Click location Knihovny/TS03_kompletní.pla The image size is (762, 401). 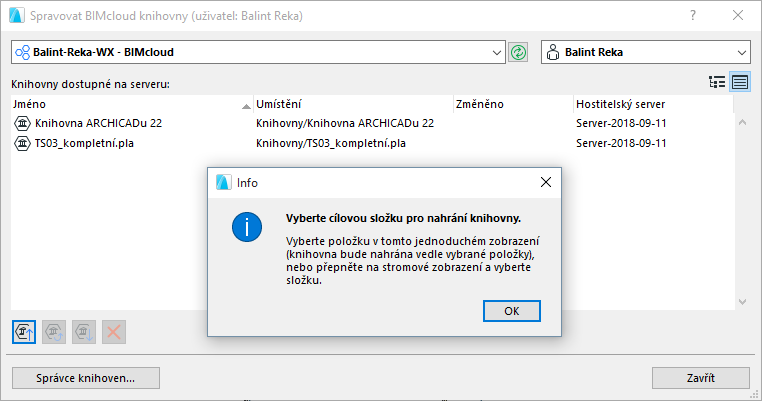(x=331, y=143)
